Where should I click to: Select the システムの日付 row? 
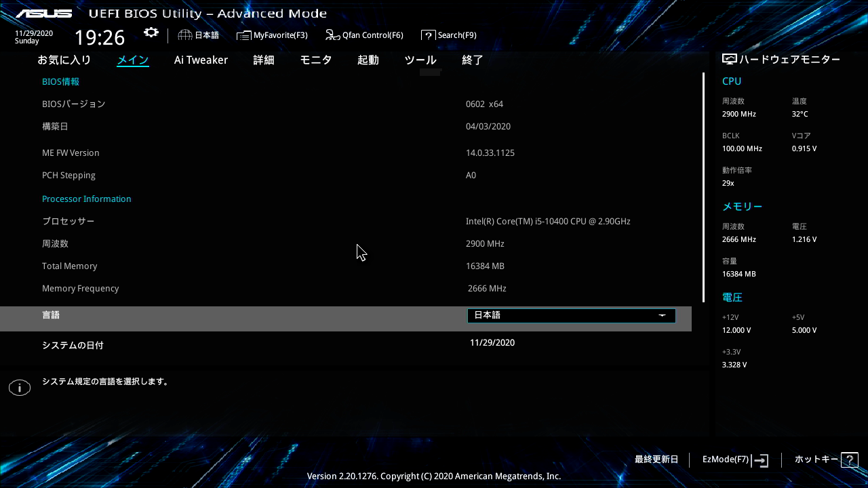tap(346, 345)
